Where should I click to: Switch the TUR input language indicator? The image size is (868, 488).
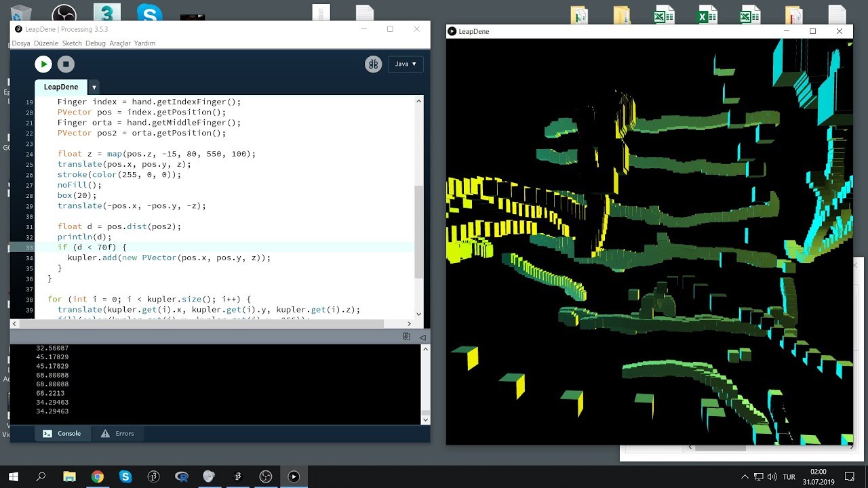789,477
